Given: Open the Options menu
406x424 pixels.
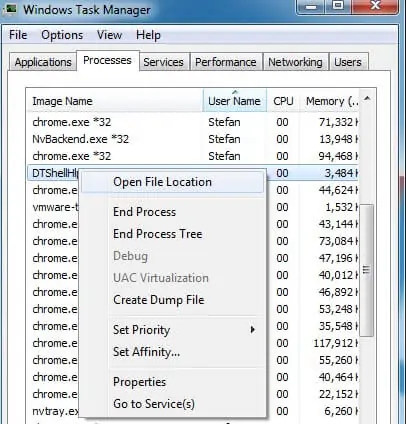Looking at the screenshot, I should tap(62, 35).
